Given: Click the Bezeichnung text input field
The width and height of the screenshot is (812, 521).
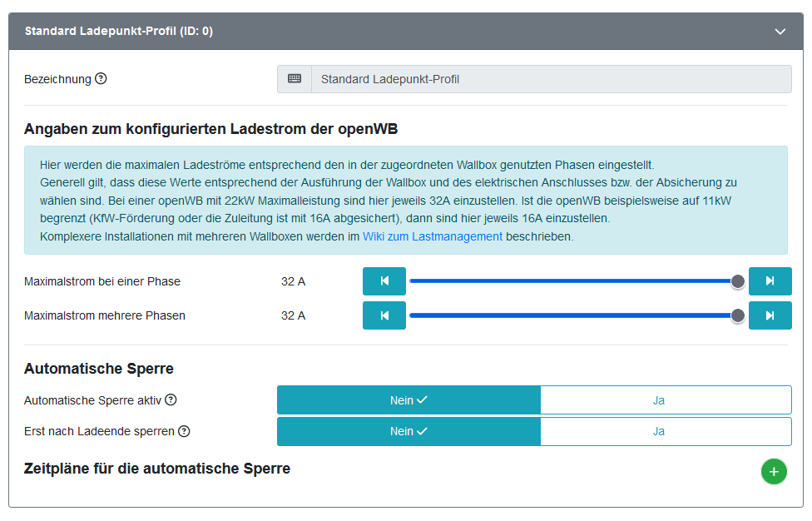Looking at the screenshot, I should click(551, 79).
